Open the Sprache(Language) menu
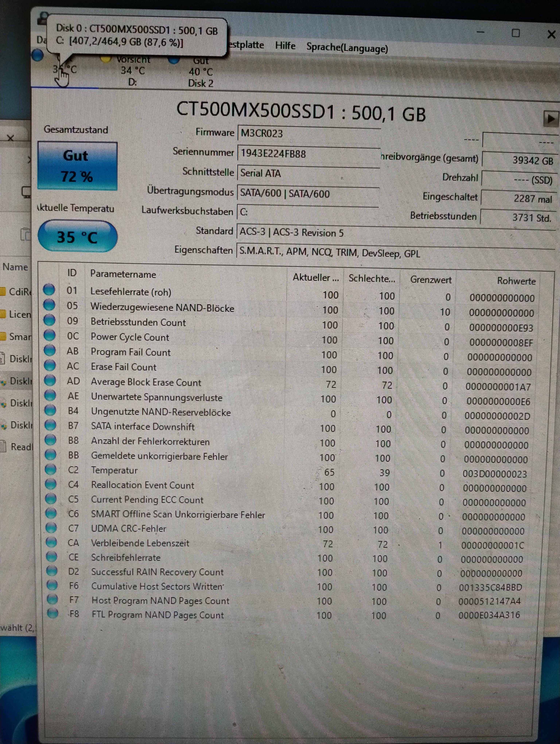 [347, 48]
